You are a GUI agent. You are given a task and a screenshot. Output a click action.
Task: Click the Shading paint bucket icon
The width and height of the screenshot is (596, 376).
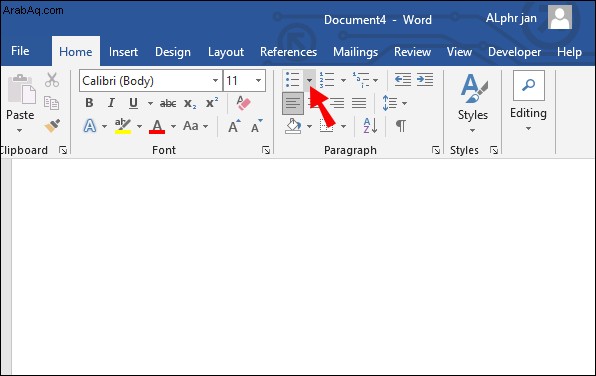pyautogui.click(x=293, y=126)
